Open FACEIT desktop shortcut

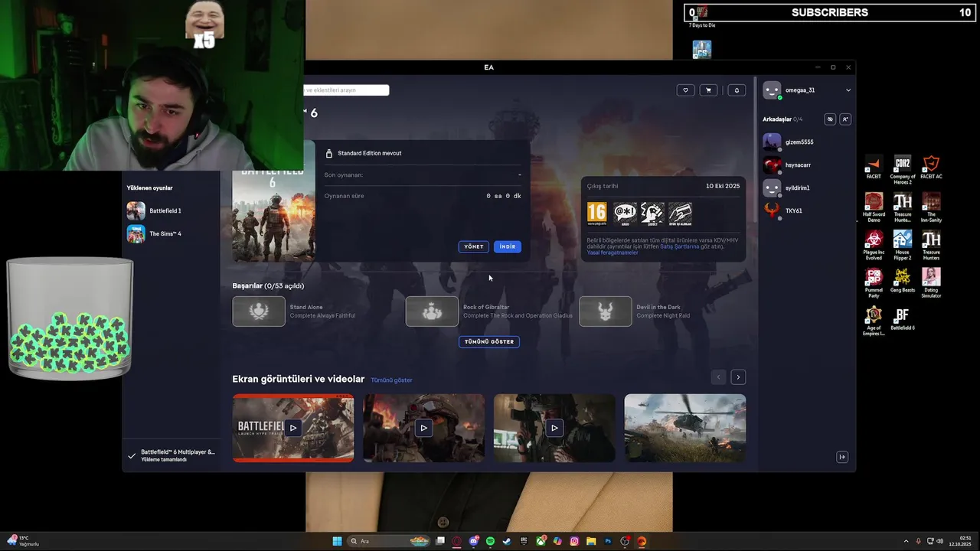pyautogui.click(x=874, y=168)
